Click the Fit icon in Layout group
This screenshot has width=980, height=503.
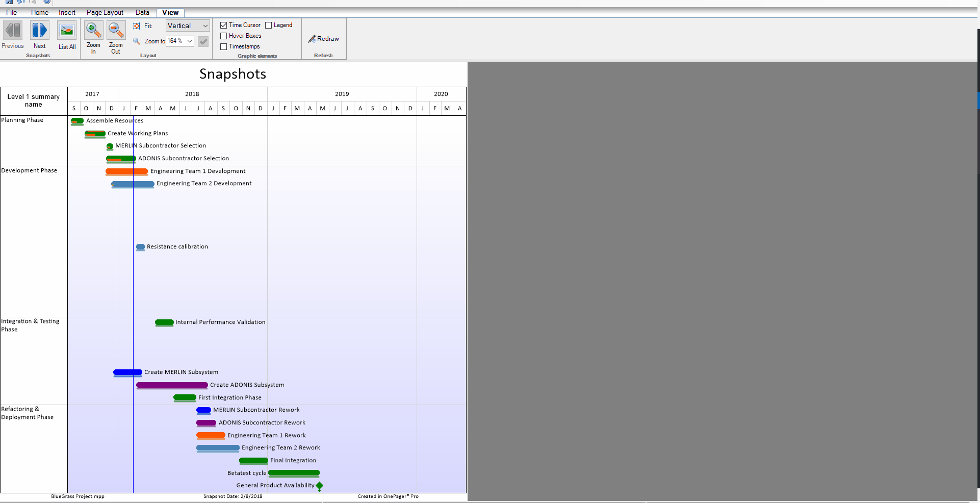click(x=137, y=26)
